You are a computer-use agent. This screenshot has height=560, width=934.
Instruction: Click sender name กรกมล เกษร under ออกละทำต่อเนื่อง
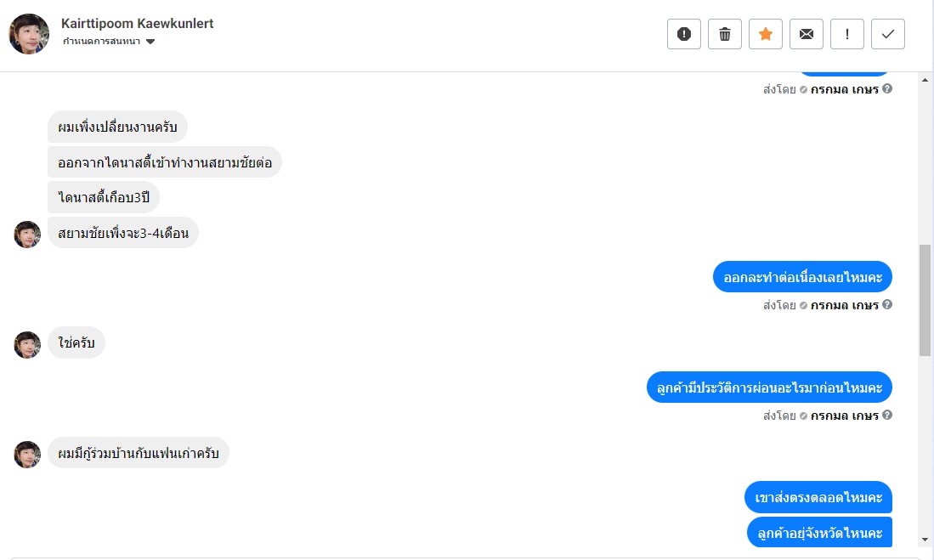pyautogui.click(x=844, y=305)
